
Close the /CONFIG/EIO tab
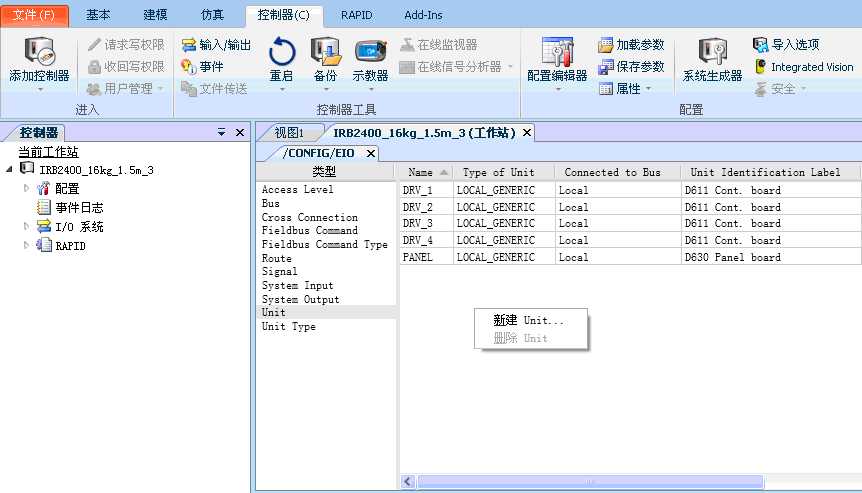tap(371, 153)
